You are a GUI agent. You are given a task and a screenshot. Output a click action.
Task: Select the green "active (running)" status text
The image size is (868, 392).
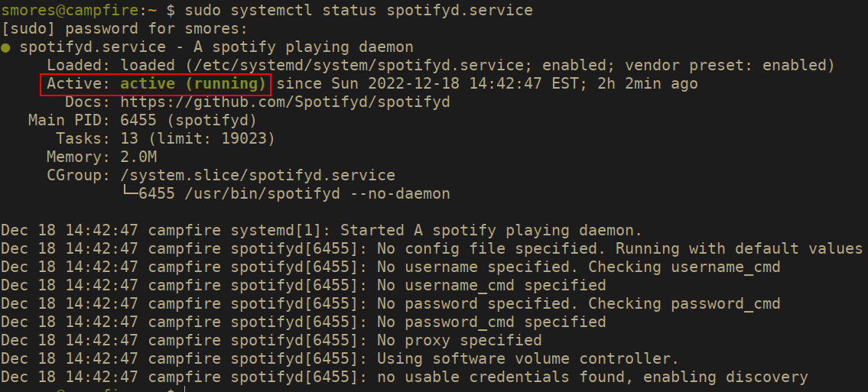point(193,83)
